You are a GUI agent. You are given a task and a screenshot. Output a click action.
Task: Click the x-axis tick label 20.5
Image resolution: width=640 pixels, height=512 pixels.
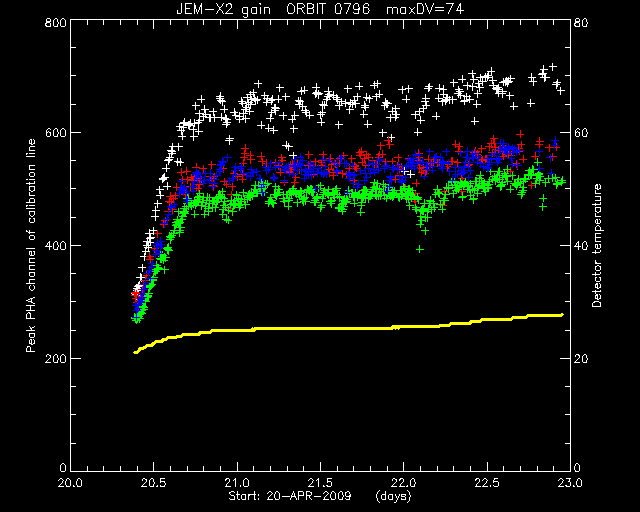(x=153, y=483)
